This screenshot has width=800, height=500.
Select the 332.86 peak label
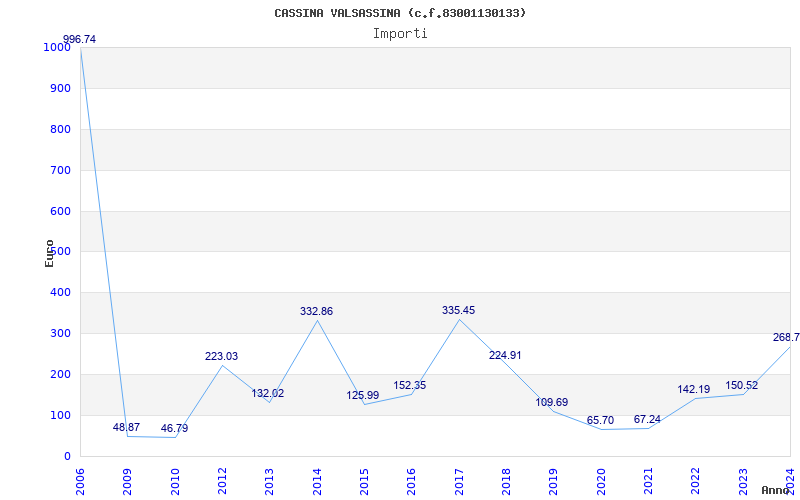pos(316,311)
